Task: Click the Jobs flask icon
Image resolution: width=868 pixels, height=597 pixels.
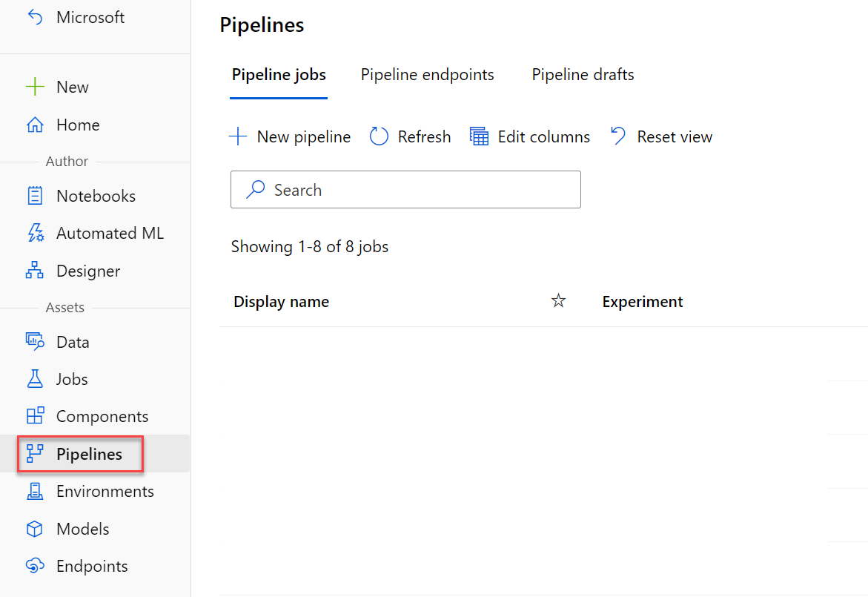Action: [x=35, y=379]
